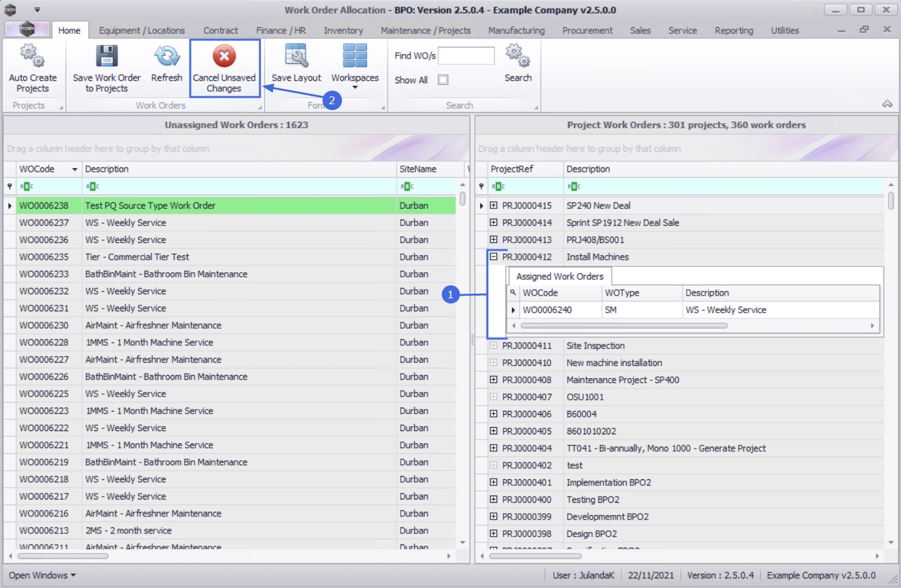
Task: Select work order WO0006238 row
Action: [x=235, y=205]
